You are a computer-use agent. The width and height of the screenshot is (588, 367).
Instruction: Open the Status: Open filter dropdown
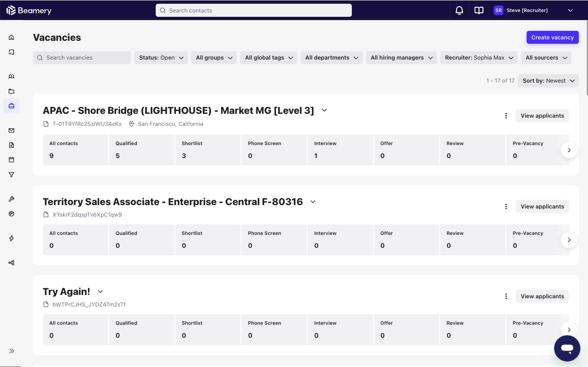coord(162,58)
